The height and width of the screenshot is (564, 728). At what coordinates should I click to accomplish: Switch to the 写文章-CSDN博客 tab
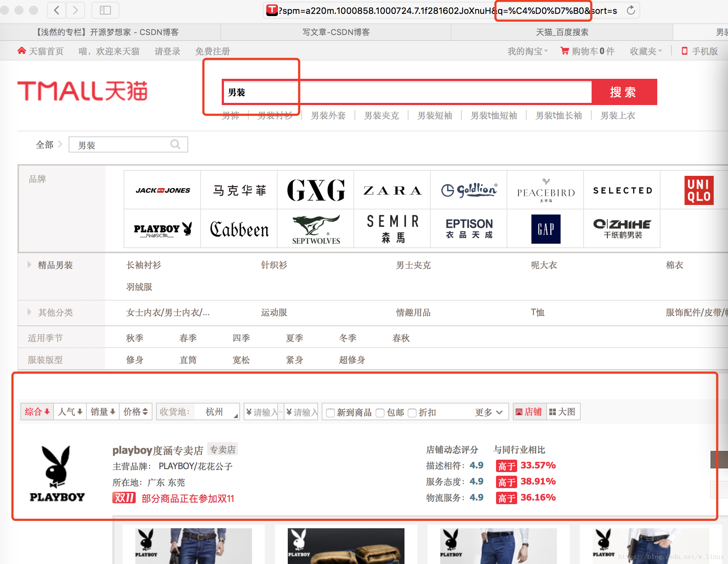[336, 32]
